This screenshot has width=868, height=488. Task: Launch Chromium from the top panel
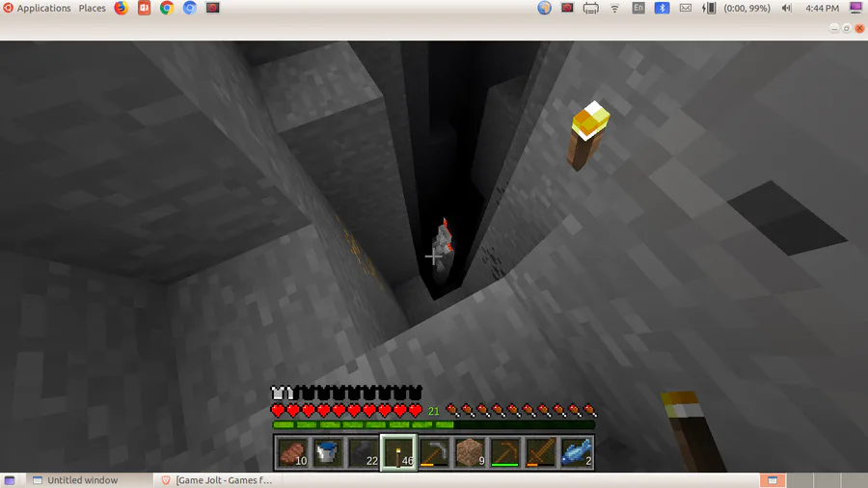(x=189, y=8)
